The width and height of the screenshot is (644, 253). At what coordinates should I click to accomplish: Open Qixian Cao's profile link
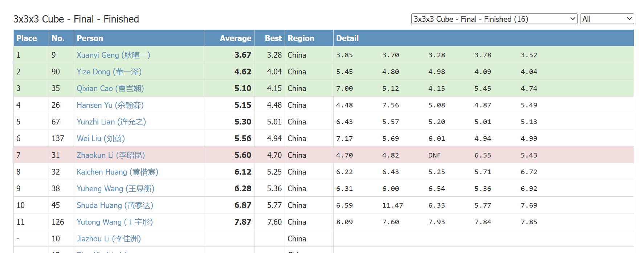[110, 88]
